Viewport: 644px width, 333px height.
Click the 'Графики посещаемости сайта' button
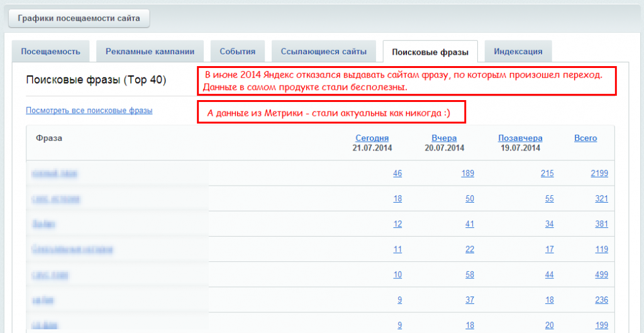79,18
